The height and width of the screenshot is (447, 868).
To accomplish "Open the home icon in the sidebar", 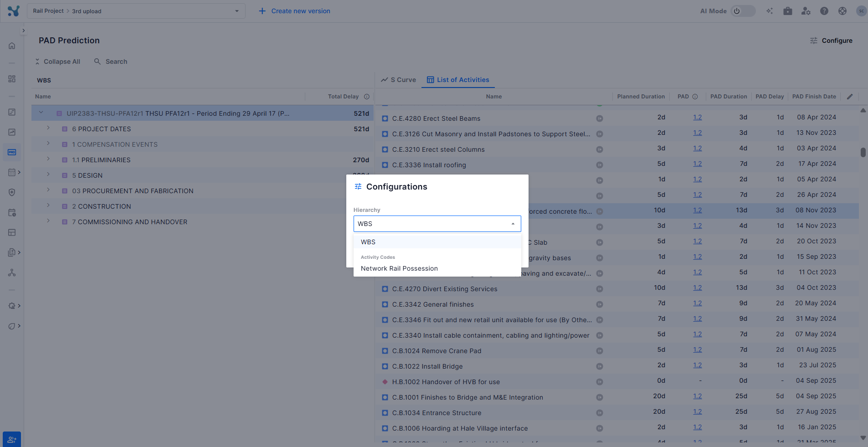I will click(x=12, y=46).
